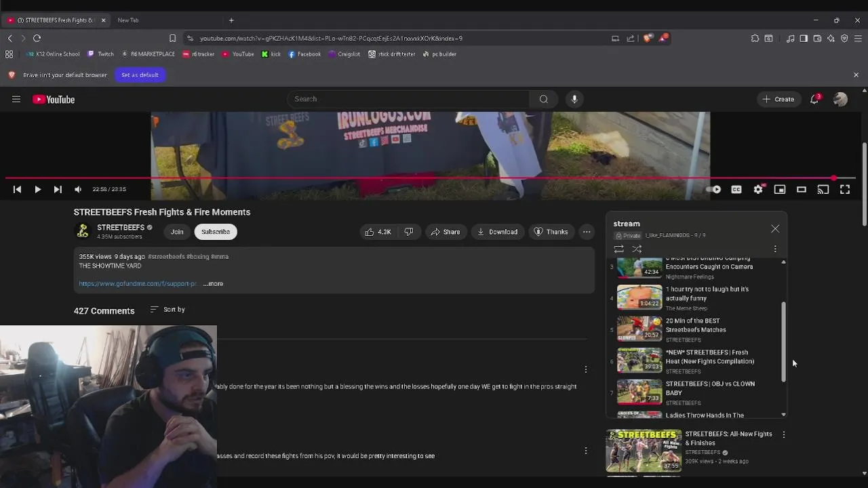The image size is (868, 488).
Task: Like the video with 4.3K likes
Action: click(378, 232)
